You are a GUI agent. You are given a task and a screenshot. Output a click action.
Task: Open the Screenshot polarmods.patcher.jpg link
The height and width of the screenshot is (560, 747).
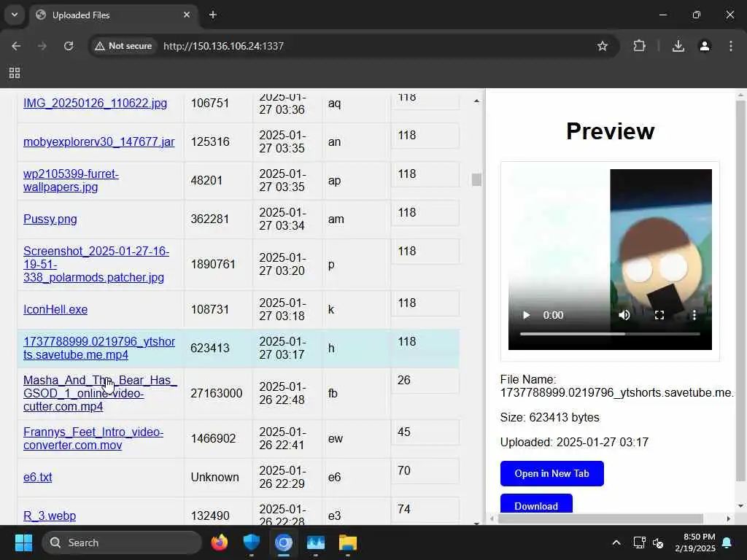pyautogui.click(x=96, y=264)
